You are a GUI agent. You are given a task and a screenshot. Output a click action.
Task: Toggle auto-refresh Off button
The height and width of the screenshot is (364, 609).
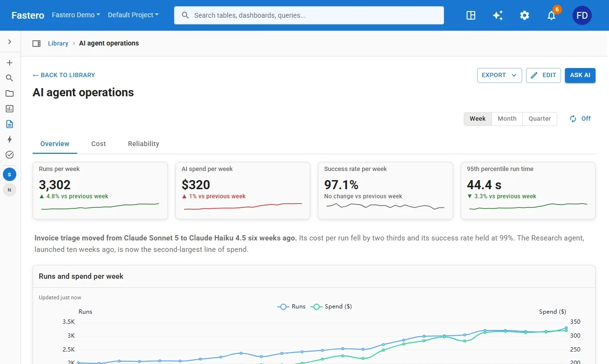point(580,119)
